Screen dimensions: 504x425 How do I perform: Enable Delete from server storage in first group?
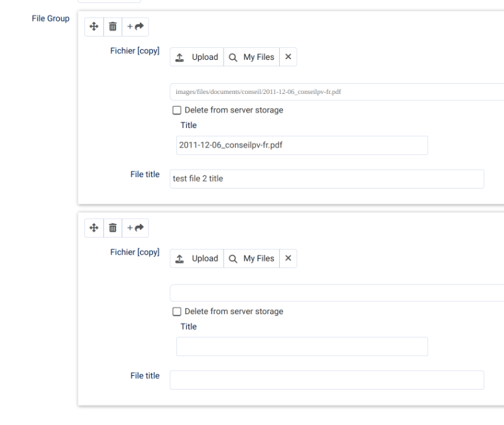pos(177,110)
